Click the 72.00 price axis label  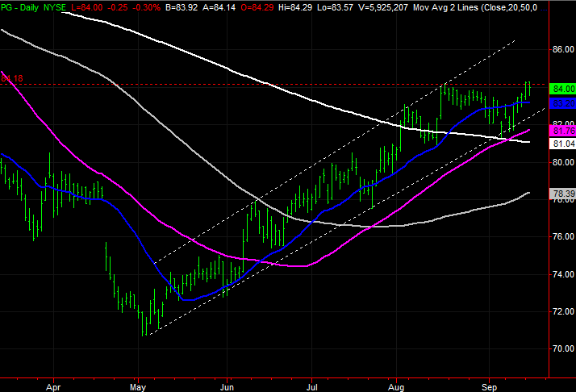click(x=564, y=311)
